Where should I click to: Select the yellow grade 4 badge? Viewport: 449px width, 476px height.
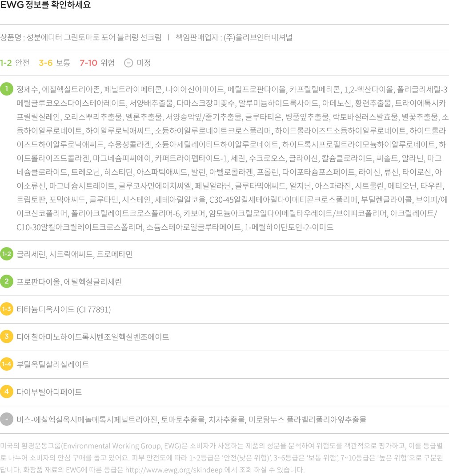point(7,392)
